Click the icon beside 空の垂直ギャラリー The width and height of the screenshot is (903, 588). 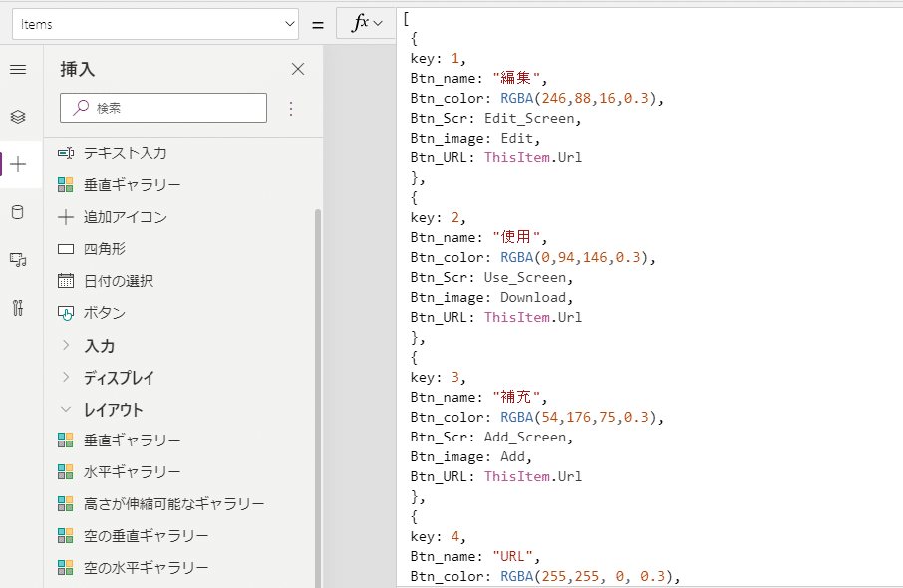tap(66, 536)
